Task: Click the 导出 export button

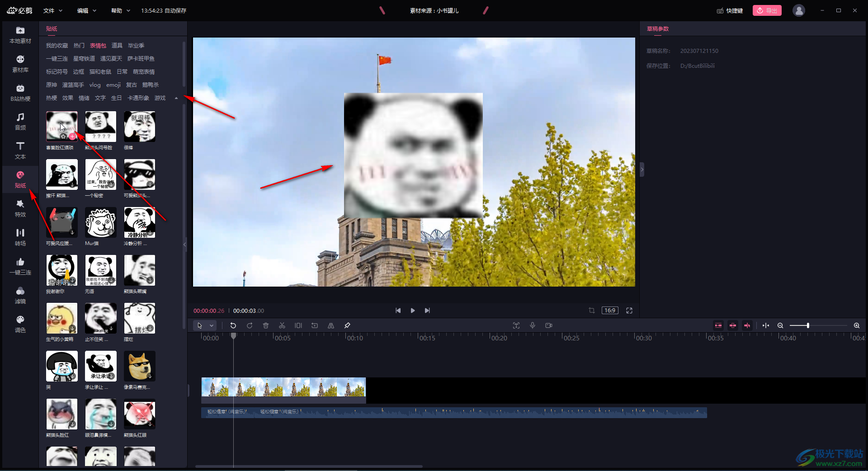Action: coord(767,10)
